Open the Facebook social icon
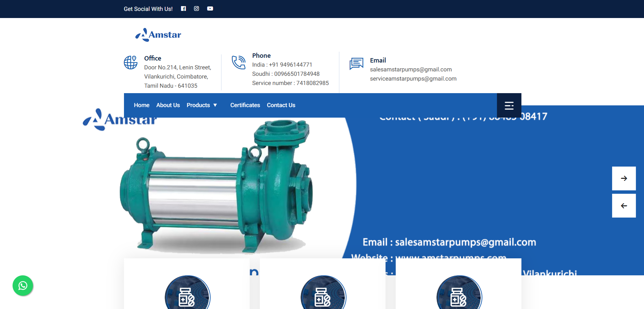Screen dimensions: 644x309 183,8
